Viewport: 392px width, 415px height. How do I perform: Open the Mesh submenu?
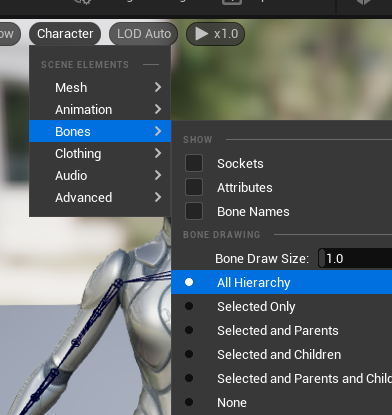click(100, 87)
